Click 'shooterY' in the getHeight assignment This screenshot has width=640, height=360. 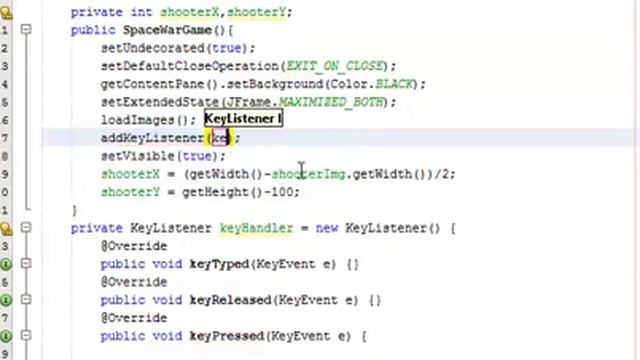point(130,192)
